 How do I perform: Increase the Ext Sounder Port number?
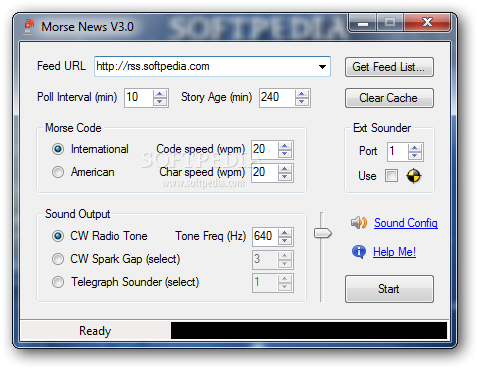pyautogui.click(x=415, y=148)
